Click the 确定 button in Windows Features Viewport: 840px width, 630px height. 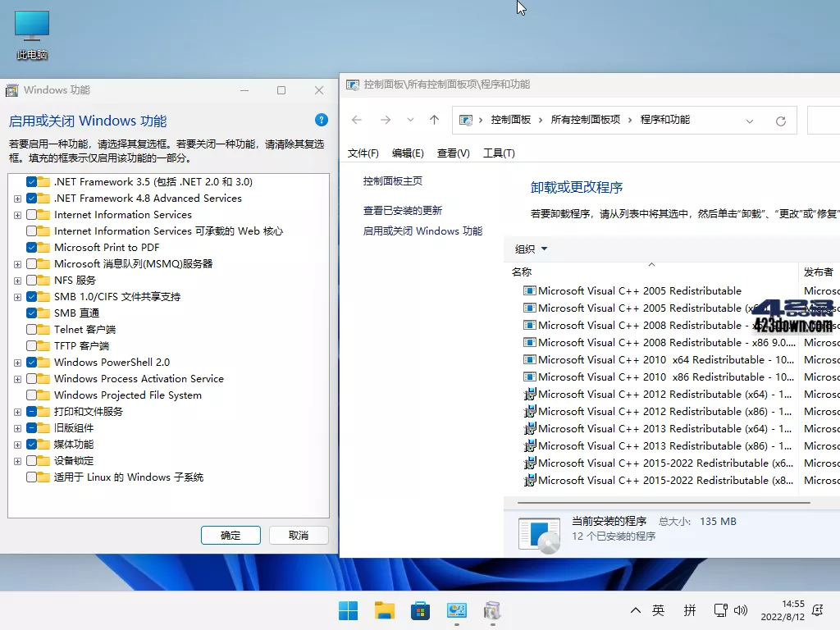click(231, 535)
